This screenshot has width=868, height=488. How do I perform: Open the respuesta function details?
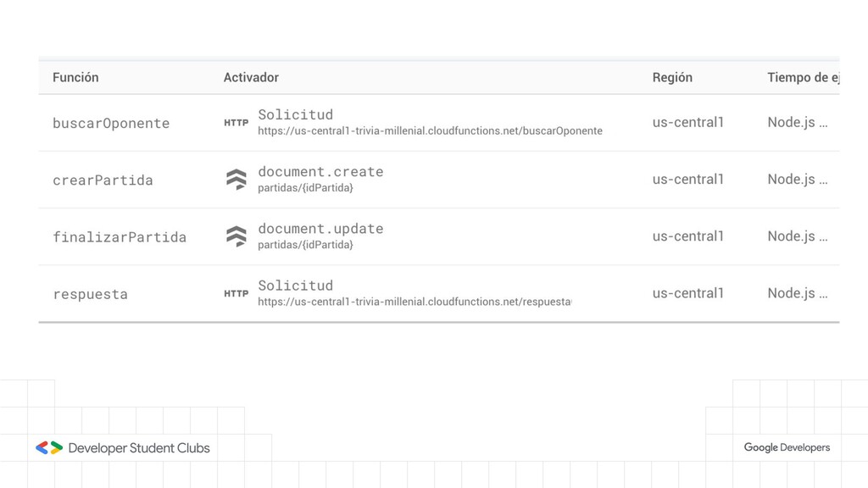[90, 294]
